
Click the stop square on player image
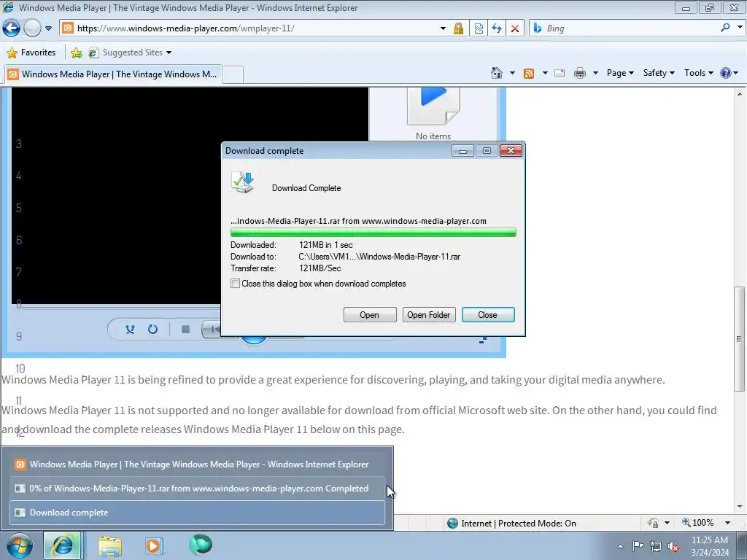pyautogui.click(x=186, y=329)
